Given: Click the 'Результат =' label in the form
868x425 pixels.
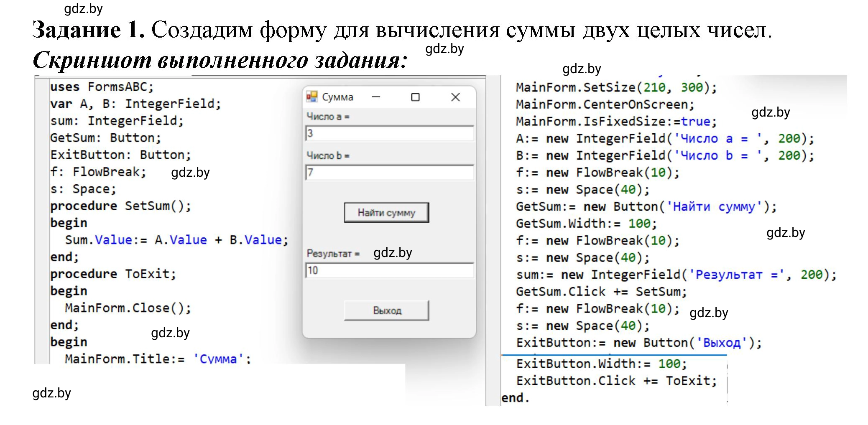Looking at the screenshot, I should click(x=333, y=254).
